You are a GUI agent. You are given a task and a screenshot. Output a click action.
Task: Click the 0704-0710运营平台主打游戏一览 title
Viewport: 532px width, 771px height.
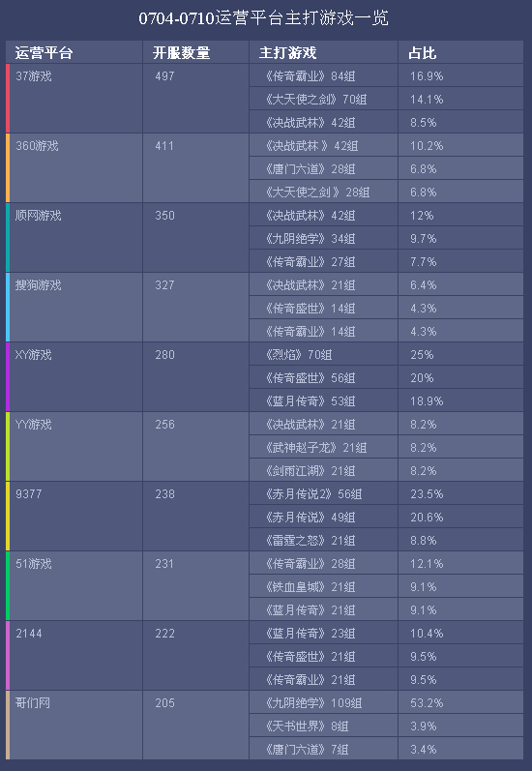(263, 18)
